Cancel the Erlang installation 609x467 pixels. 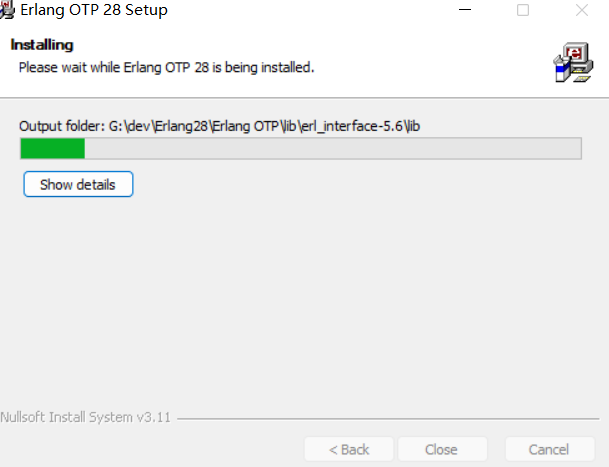(550, 450)
